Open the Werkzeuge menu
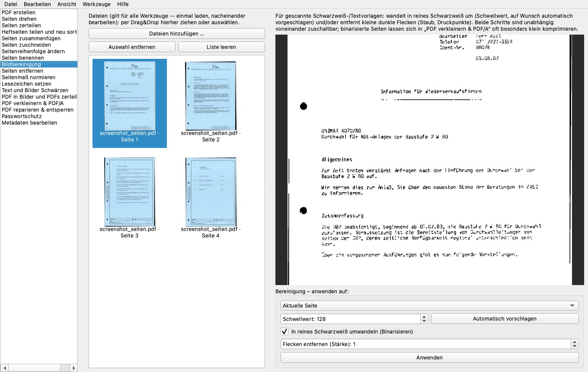 [96, 4]
